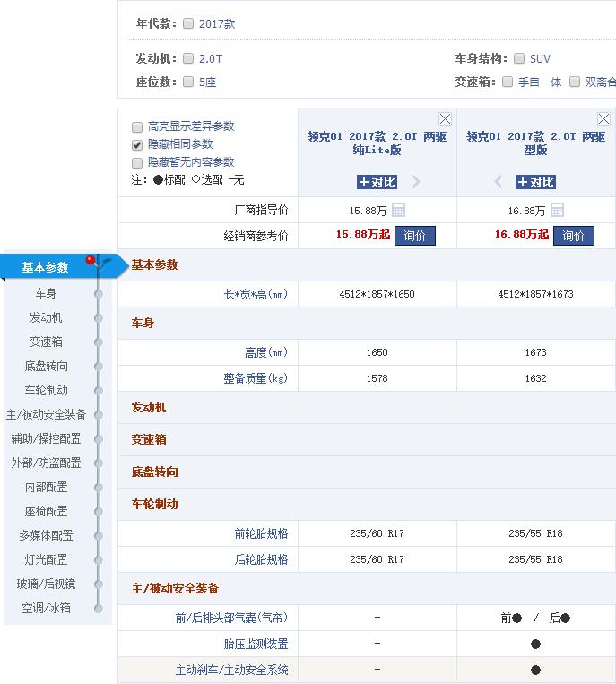The image size is (616, 684).
Task: Uncheck 隐藏相同参数 checkbox
Action: (137, 145)
